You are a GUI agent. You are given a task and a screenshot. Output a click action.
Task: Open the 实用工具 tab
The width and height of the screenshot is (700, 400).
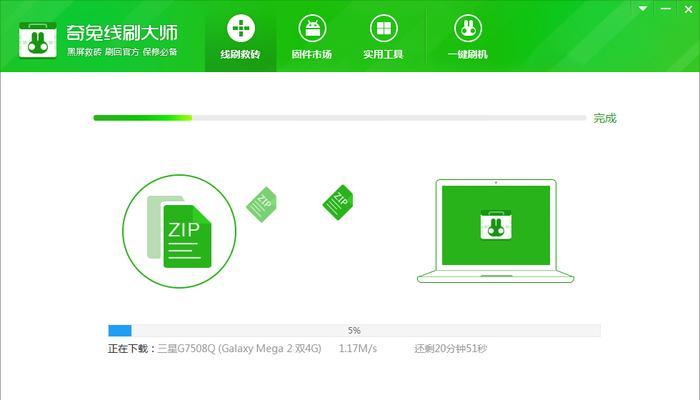point(383,37)
